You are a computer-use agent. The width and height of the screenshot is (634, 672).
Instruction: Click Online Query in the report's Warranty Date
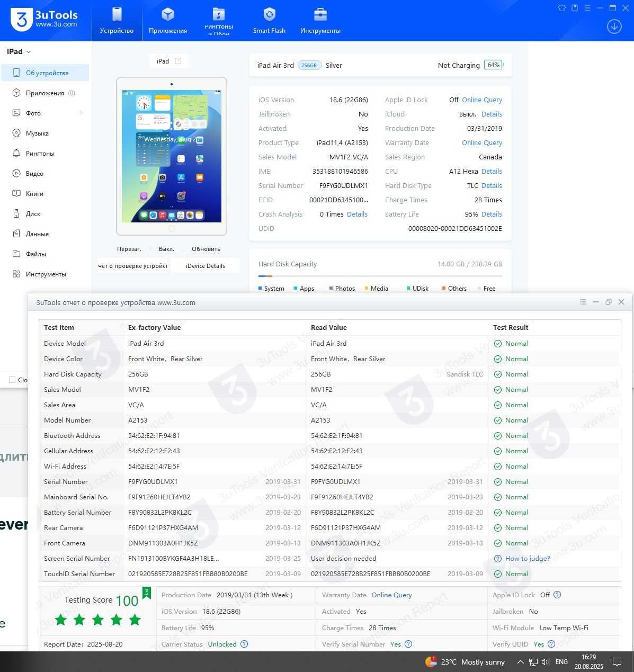click(x=391, y=595)
